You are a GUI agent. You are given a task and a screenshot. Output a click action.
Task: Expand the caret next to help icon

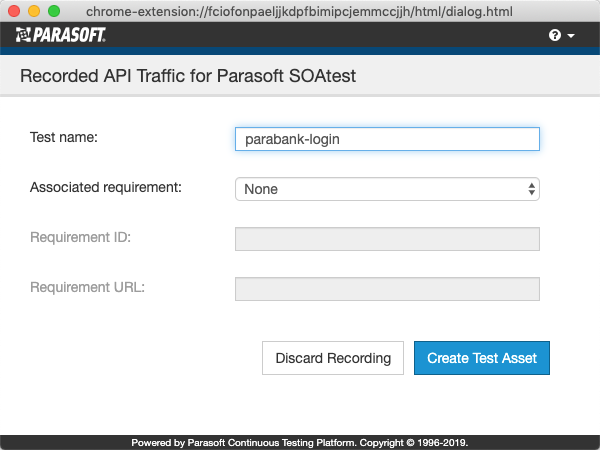click(x=571, y=36)
